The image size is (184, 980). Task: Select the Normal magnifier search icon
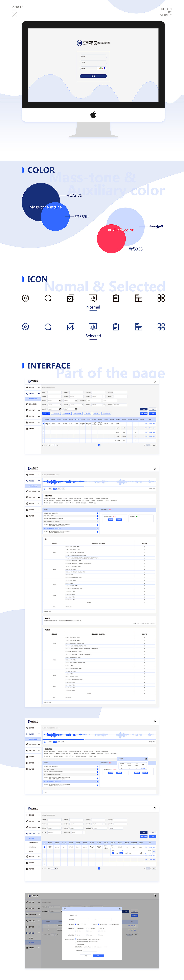pyautogui.click(x=48, y=298)
